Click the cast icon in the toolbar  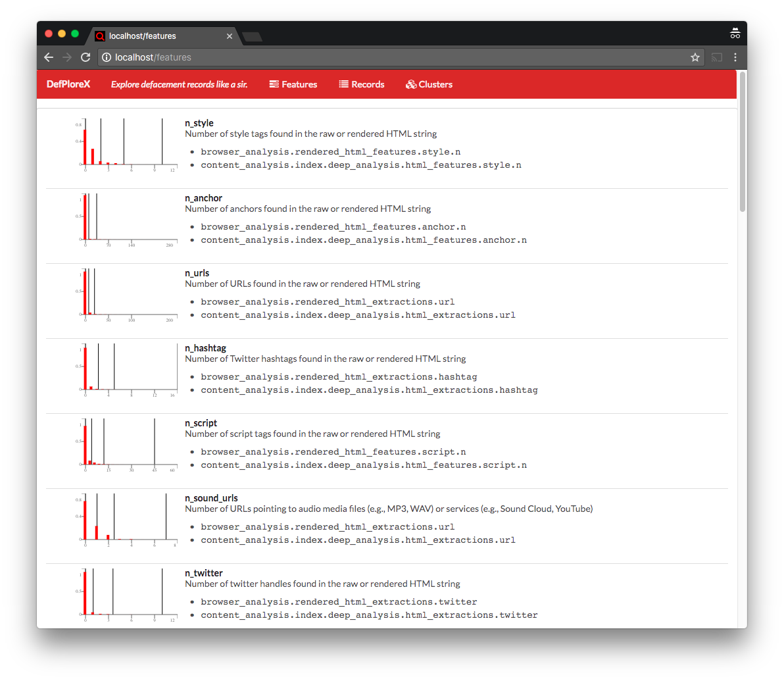coord(717,57)
